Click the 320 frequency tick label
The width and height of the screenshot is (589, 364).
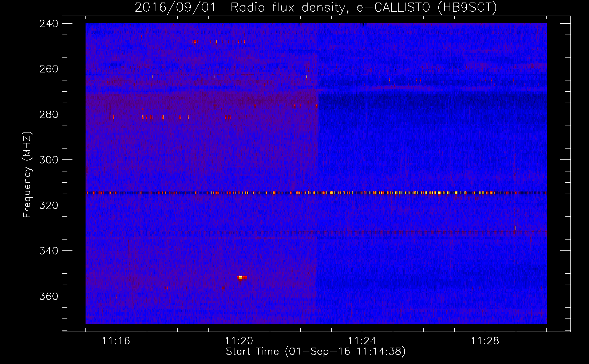48,206
